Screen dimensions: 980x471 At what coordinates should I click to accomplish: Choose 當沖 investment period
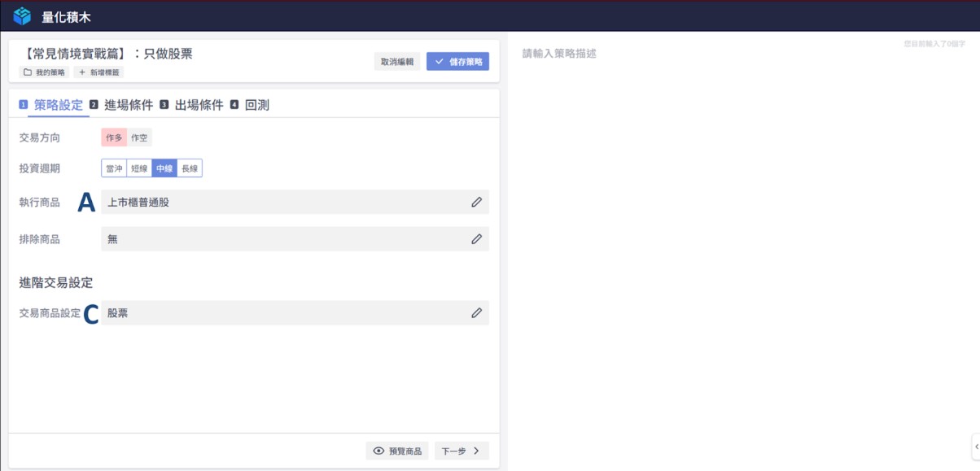(x=114, y=168)
